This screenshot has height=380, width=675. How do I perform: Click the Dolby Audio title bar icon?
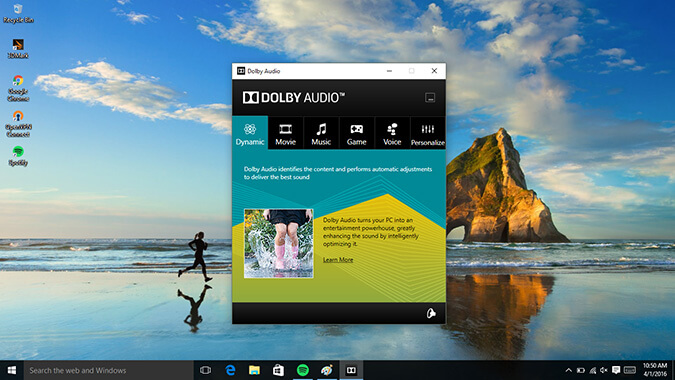(x=241, y=71)
